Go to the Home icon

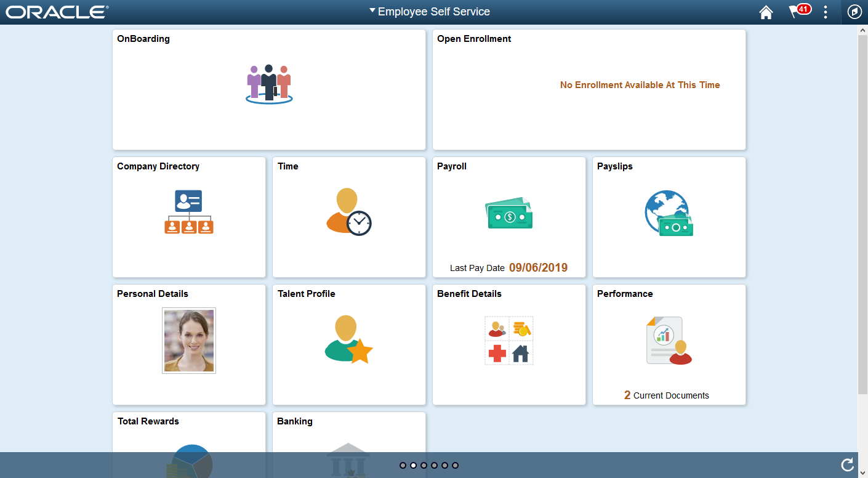(x=766, y=12)
